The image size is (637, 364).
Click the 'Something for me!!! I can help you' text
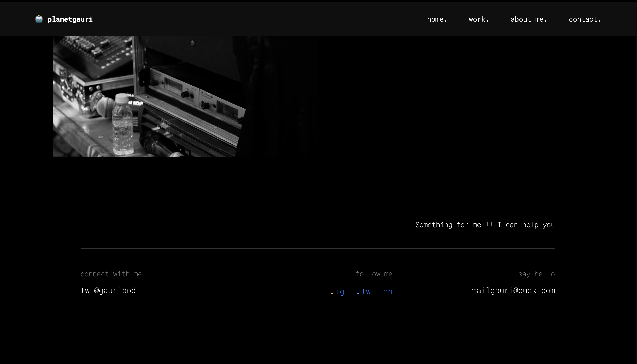tap(485, 225)
